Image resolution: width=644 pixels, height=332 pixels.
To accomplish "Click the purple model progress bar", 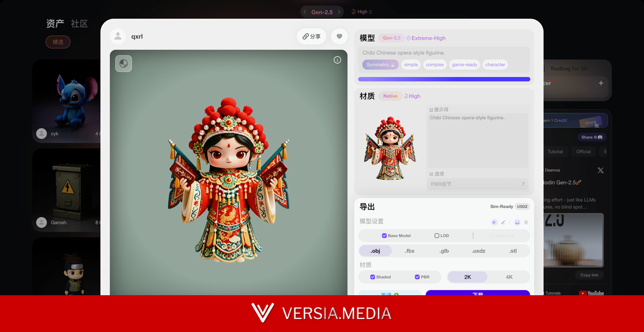I will 444,79.
